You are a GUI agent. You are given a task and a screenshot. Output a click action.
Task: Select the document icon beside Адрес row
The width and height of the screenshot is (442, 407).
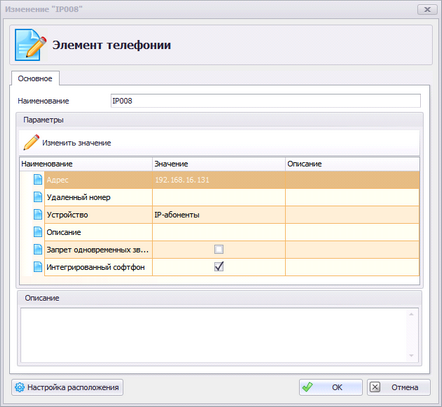tap(38, 180)
